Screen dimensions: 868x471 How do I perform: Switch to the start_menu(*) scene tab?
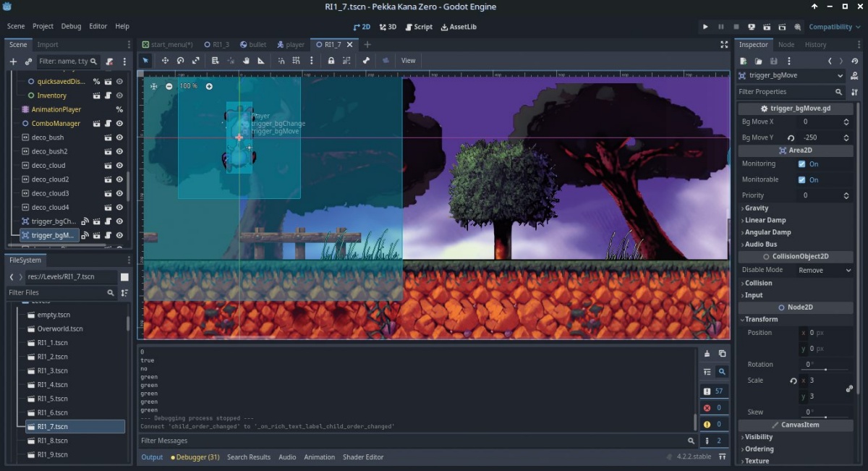point(168,45)
